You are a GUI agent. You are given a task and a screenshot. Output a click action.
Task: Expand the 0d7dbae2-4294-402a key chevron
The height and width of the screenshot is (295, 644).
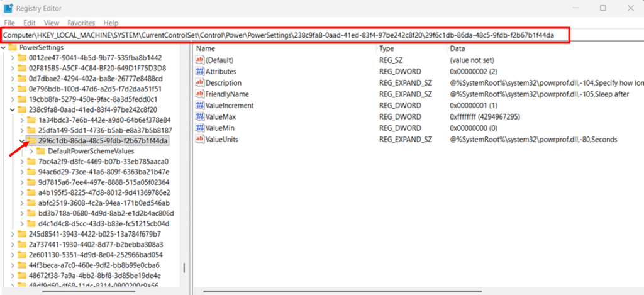pyautogui.click(x=13, y=79)
